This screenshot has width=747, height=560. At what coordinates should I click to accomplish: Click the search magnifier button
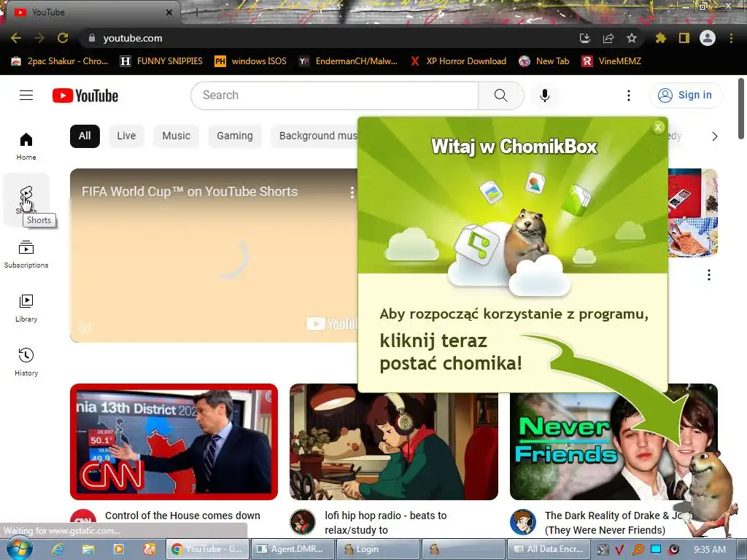point(500,96)
